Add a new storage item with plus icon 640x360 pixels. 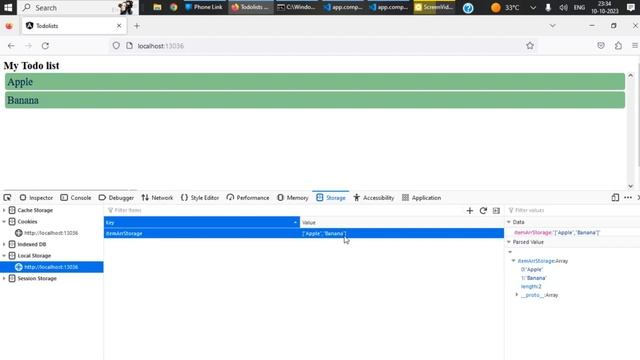pyautogui.click(x=470, y=211)
